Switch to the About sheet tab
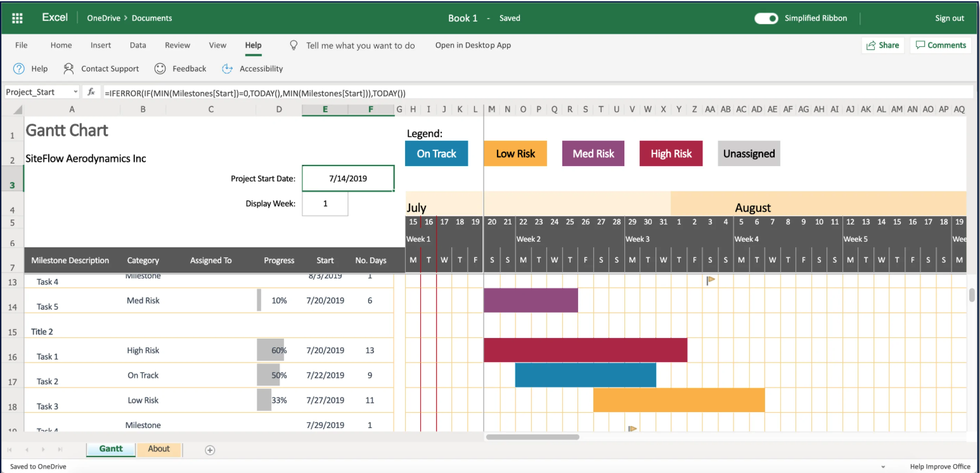The width and height of the screenshot is (980, 473). pyautogui.click(x=158, y=449)
